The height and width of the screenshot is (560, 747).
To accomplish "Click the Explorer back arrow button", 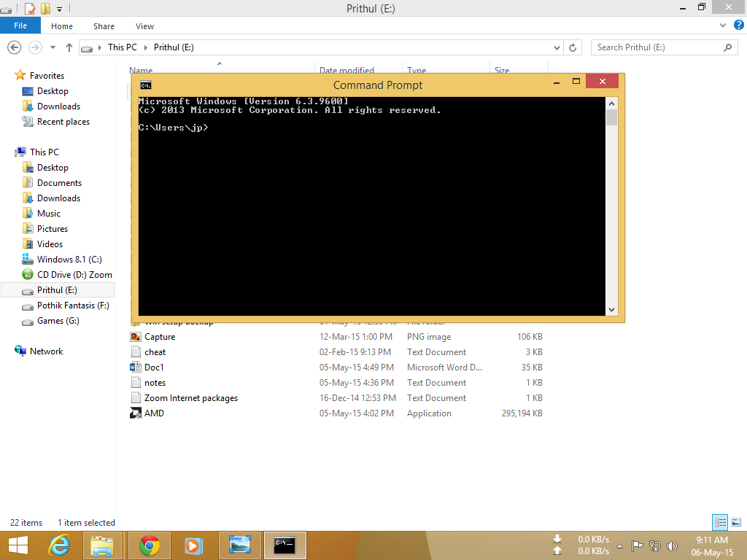I will [15, 47].
